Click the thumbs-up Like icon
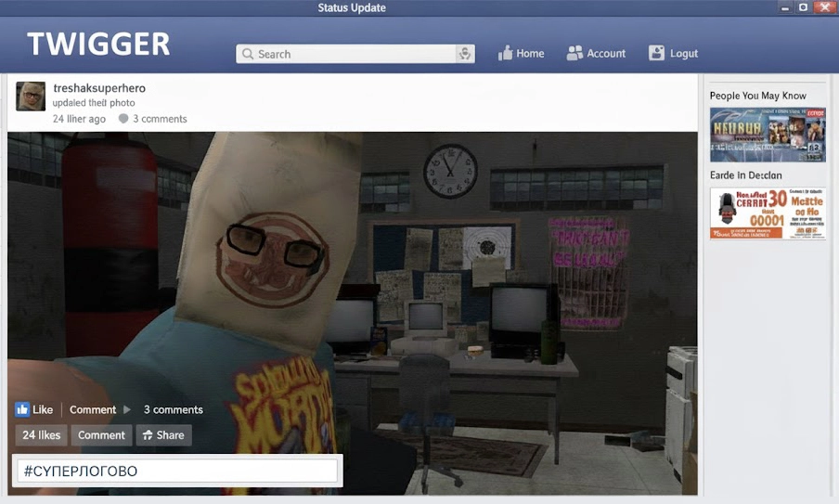The image size is (839, 504). pos(22,409)
